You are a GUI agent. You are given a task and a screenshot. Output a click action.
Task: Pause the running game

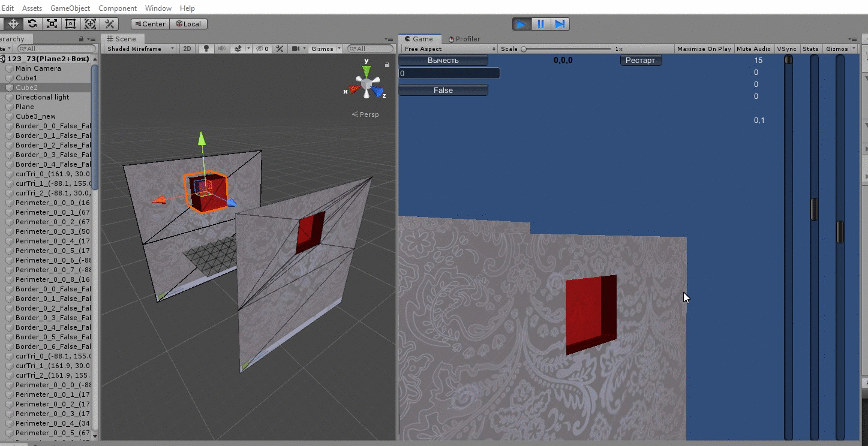pyautogui.click(x=540, y=24)
